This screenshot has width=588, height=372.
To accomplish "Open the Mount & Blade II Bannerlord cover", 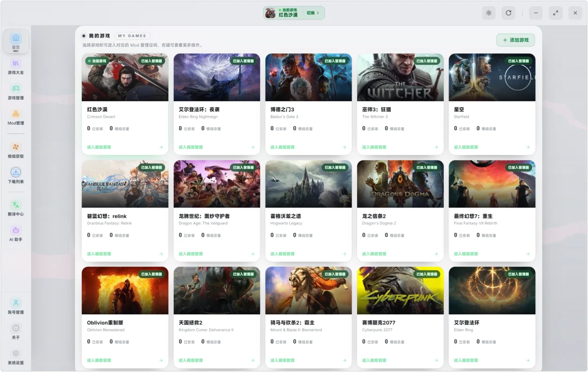I will coord(308,291).
